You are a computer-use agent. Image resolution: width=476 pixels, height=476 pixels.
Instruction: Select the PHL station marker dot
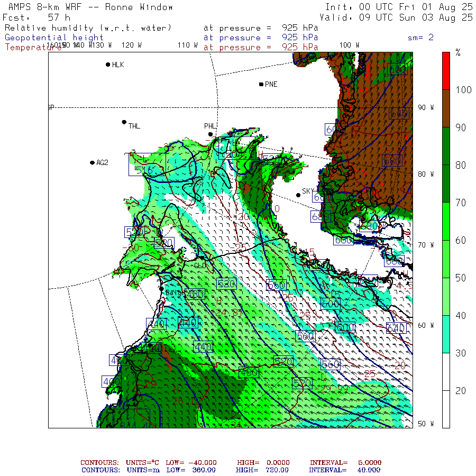[x=210, y=134]
